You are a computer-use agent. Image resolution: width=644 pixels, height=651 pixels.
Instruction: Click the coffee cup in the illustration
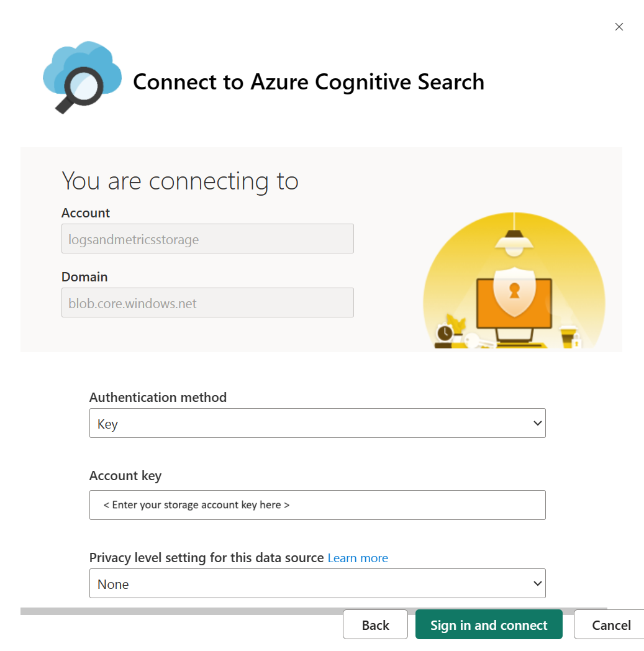[x=568, y=336]
